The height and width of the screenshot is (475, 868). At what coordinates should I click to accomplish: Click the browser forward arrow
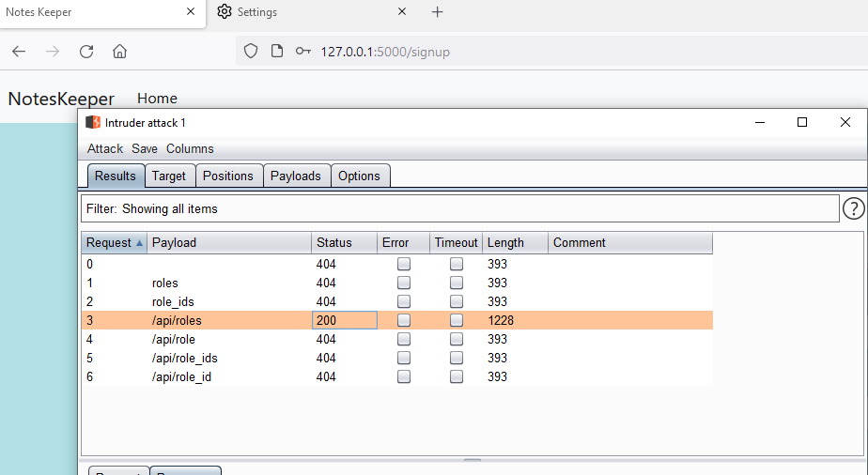tap(53, 52)
